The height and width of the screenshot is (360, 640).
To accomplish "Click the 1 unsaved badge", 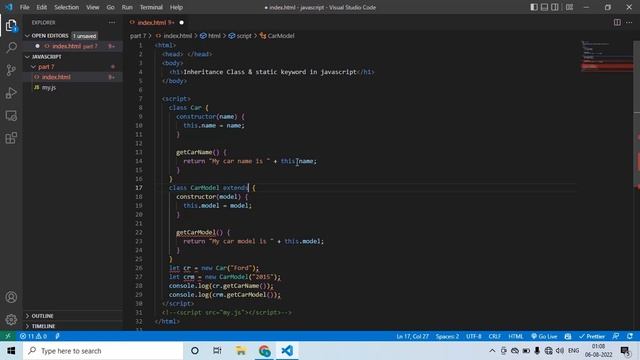I will [84, 36].
